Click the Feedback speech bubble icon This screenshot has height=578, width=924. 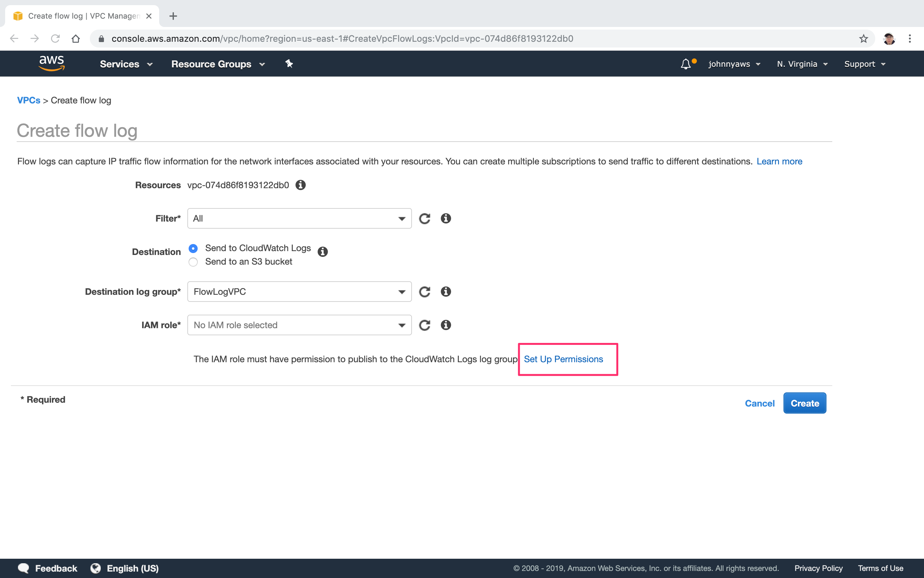[x=24, y=568]
